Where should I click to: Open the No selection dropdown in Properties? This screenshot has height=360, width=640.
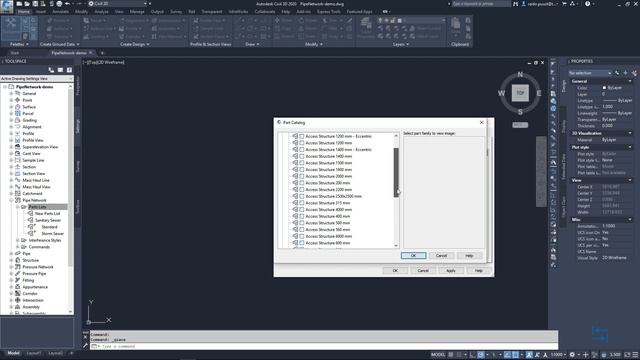pyautogui.click(x=590, y=73)
